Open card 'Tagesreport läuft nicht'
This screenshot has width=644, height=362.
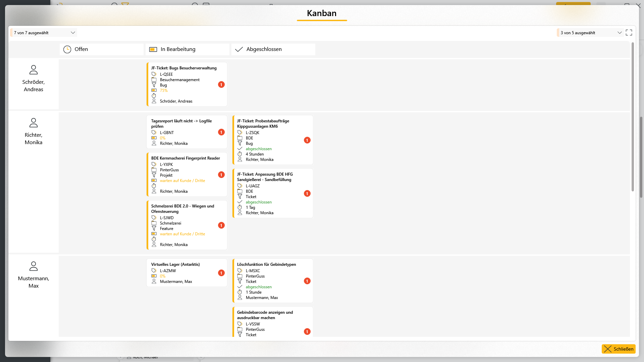[x=187, y=132]
